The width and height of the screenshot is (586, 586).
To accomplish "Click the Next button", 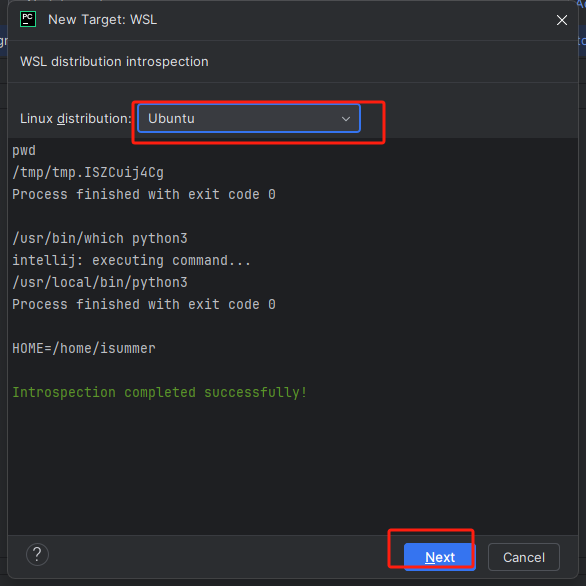I will 440,557.
